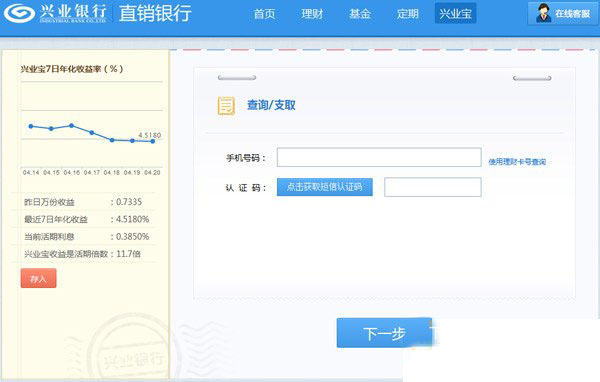The height and width of the screenshot is (382, 600).
Task: Click the 04.16 data point on chart
Action: [x=72, y=125]
